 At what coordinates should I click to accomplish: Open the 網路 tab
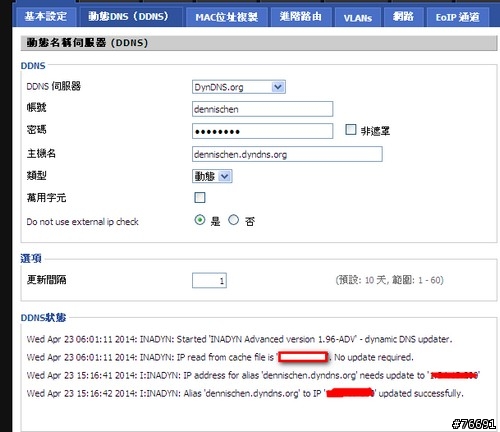403,17
